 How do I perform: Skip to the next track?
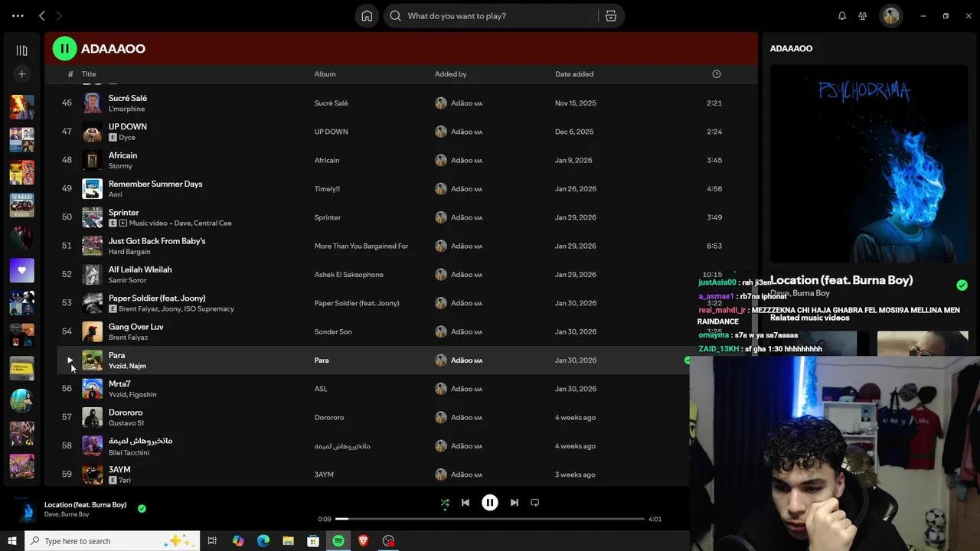(514, 503)
